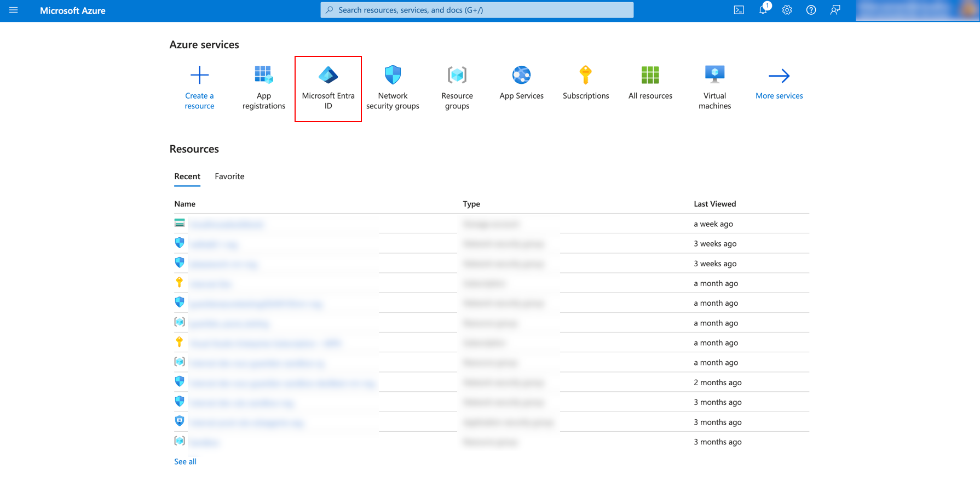Open Network security groups service
The height and width of the screenshot is (480, 980).
tap(393, 88)
